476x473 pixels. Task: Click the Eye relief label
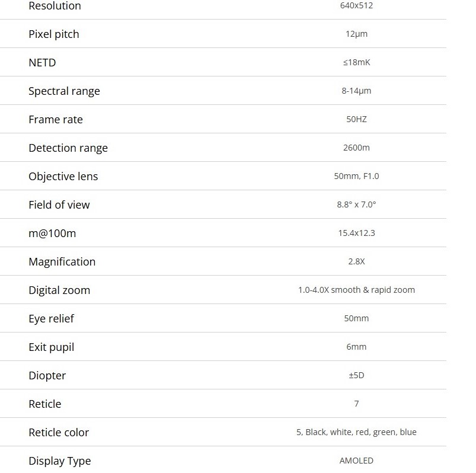pyautogui.click(x=51, y=318)
